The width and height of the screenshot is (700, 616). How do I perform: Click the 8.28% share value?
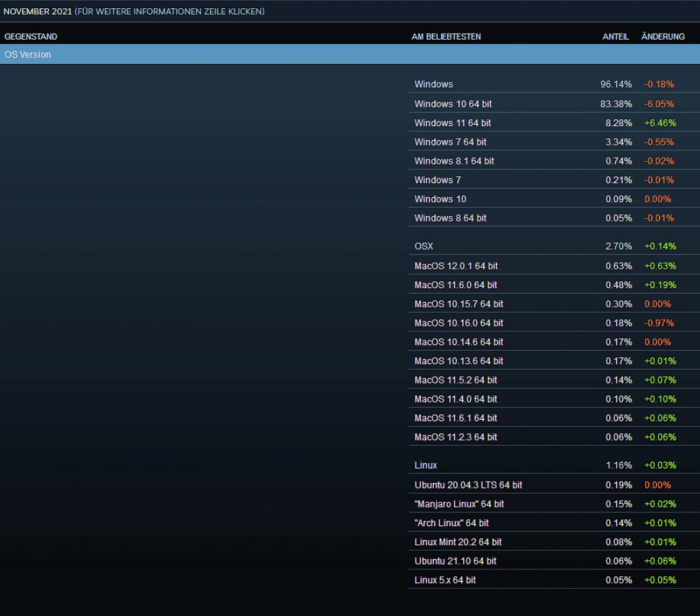[619, 123]
